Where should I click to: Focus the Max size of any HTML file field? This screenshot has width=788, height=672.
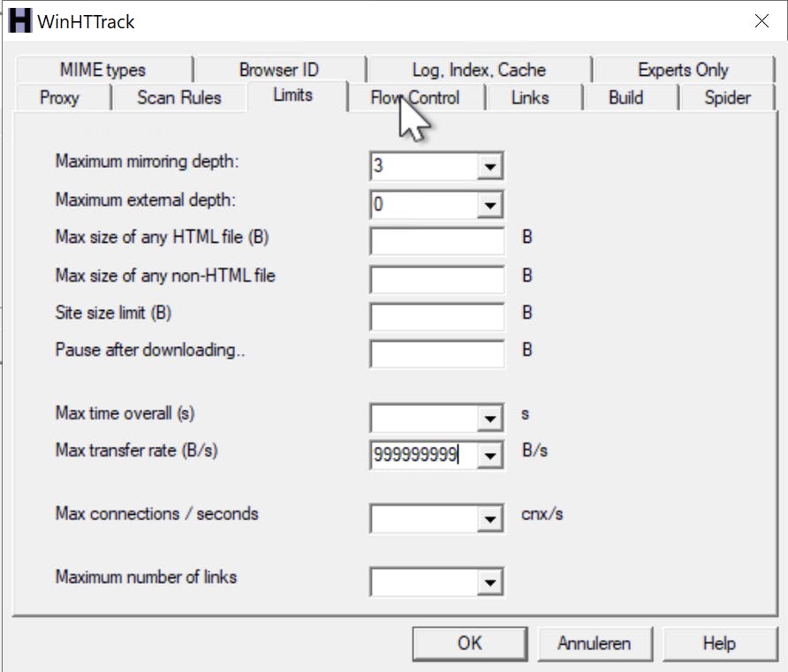(436, 241)
